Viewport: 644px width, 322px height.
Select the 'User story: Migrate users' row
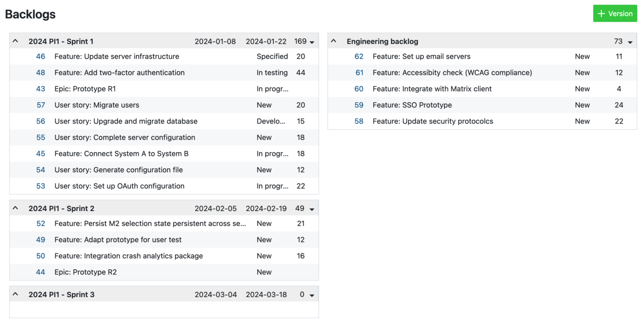(97, 105)
